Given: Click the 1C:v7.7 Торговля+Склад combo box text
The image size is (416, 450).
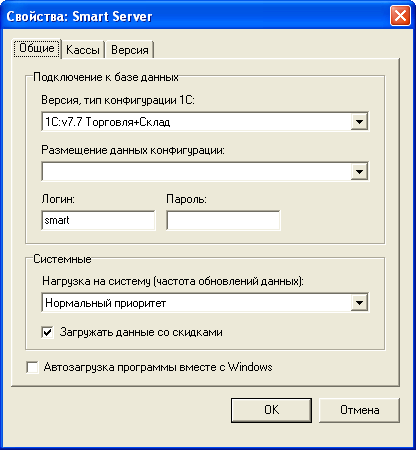Looking at the screenshot, I should pos(108,122).
